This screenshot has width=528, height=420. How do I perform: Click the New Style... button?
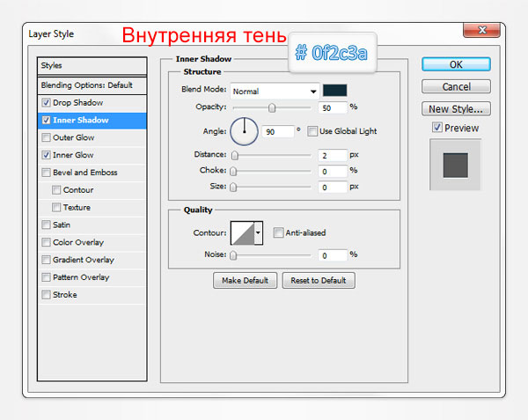456,109
